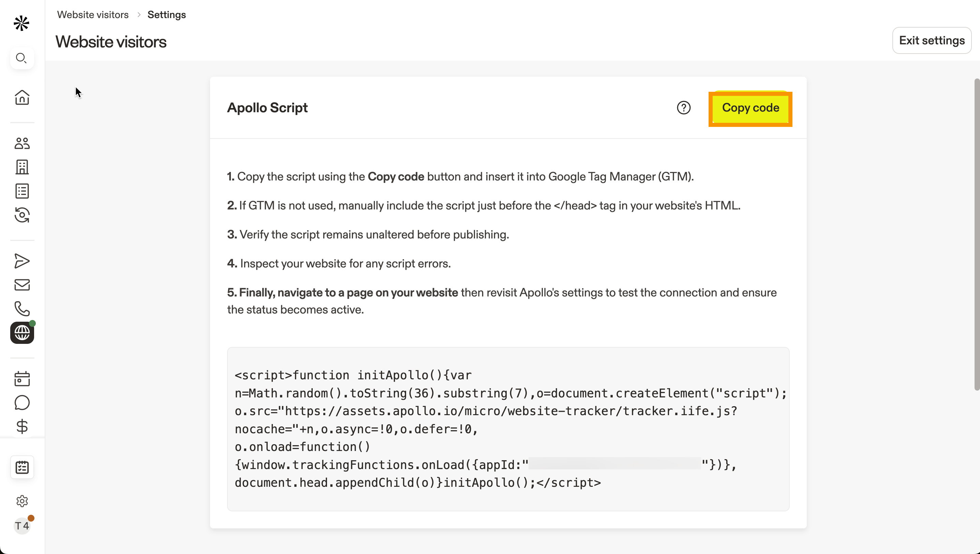
Task: Open Sequences paper plane icon
Action: pos(22,261)
